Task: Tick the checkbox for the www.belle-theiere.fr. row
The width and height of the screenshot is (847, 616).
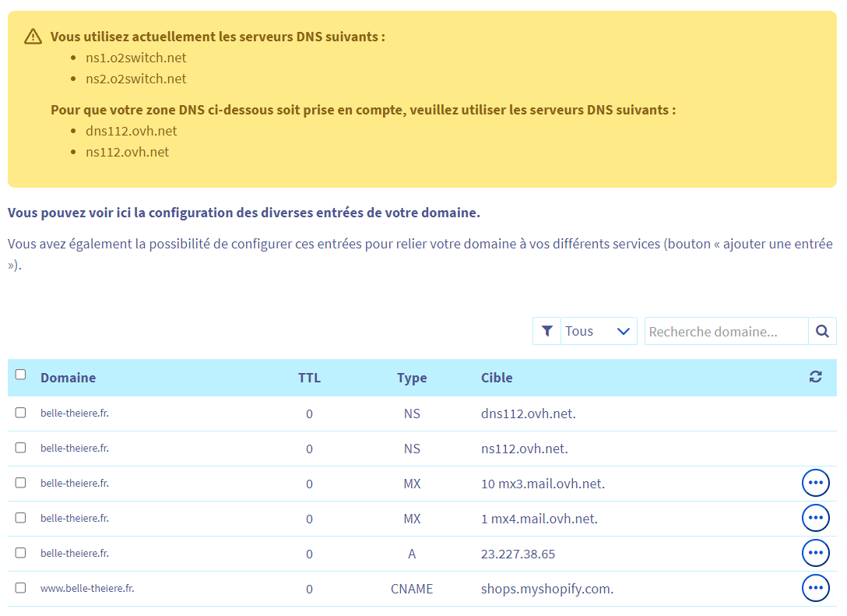Action: 20,588
